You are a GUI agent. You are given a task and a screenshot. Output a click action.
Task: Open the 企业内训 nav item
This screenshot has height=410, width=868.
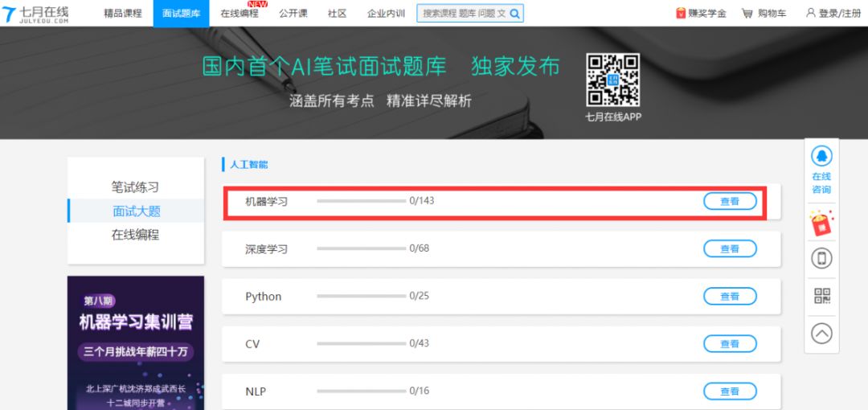pos(386,14)
